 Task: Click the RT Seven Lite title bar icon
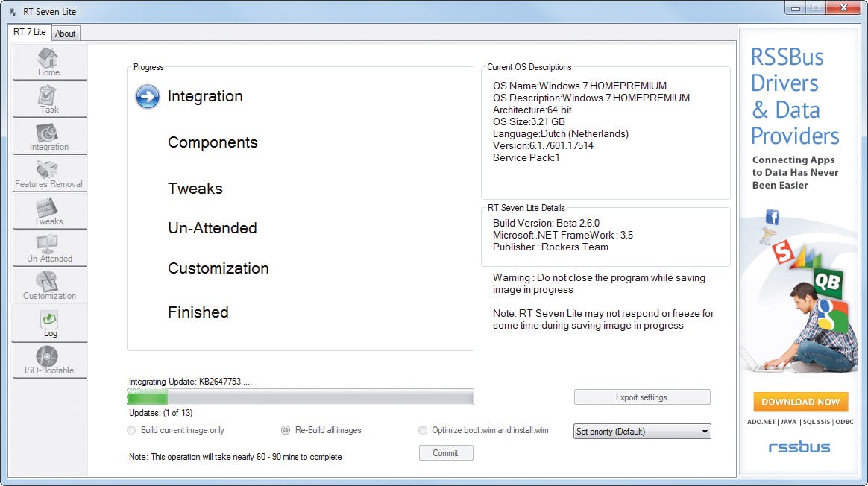[12, 12]
